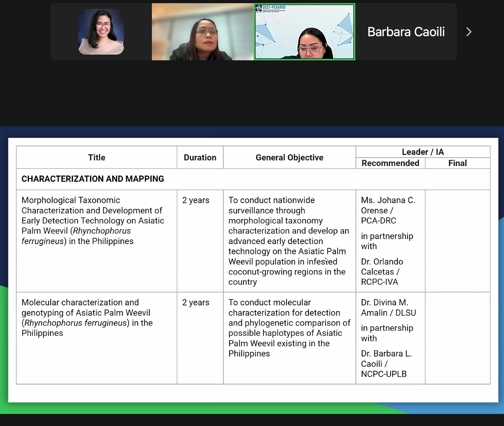Viewport: 504px width, 426px height.
Task: Click the next participants chevron arrow
Action: point(469,32)
